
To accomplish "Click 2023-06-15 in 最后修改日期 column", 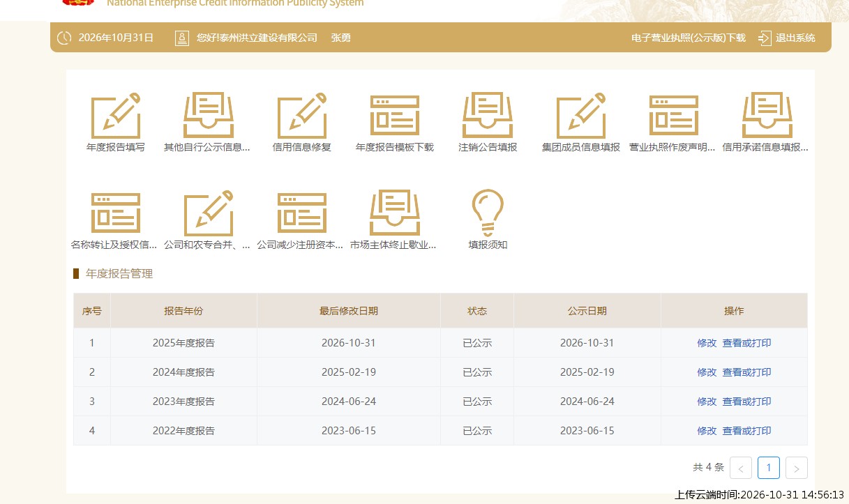I will 349,431.
